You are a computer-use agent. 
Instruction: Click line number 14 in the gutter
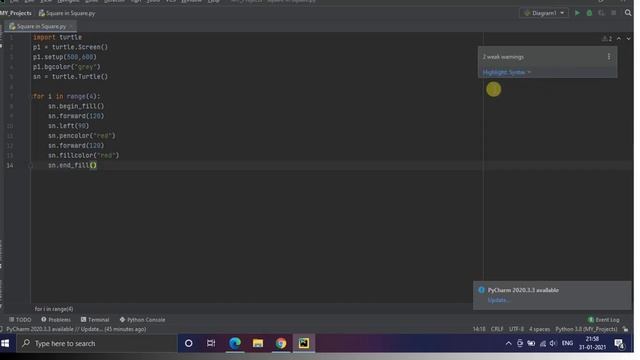(10, 165)
